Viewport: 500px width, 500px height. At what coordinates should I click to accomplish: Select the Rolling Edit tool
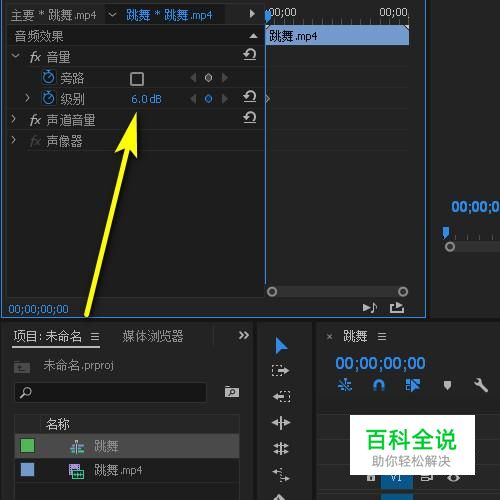[x=281, y=448]
